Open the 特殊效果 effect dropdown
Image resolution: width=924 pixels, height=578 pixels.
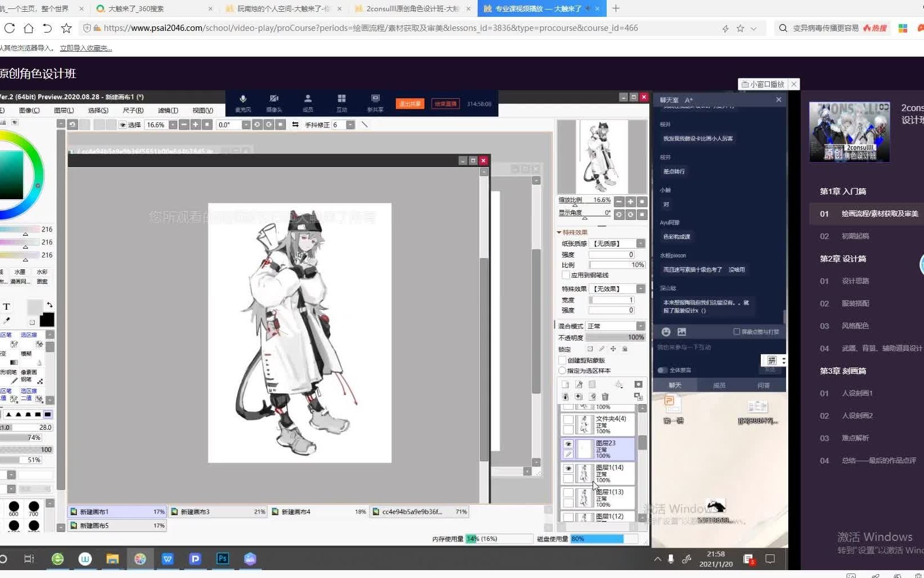[640, 288]
